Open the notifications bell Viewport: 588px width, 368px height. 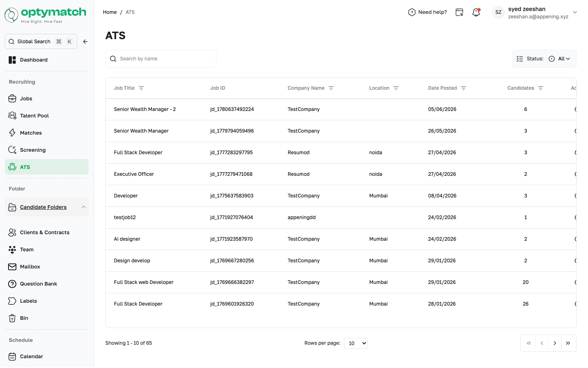(x=476, y=12)
